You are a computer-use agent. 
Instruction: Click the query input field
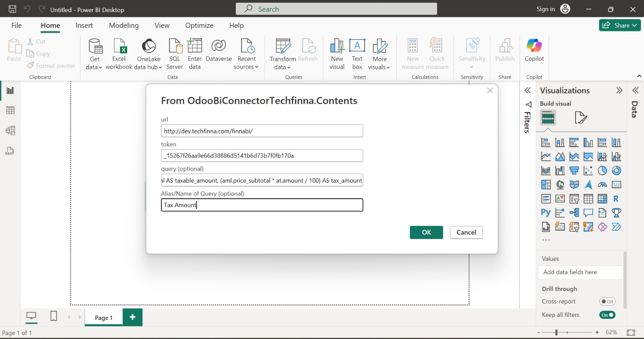click(x=262, y=180)
